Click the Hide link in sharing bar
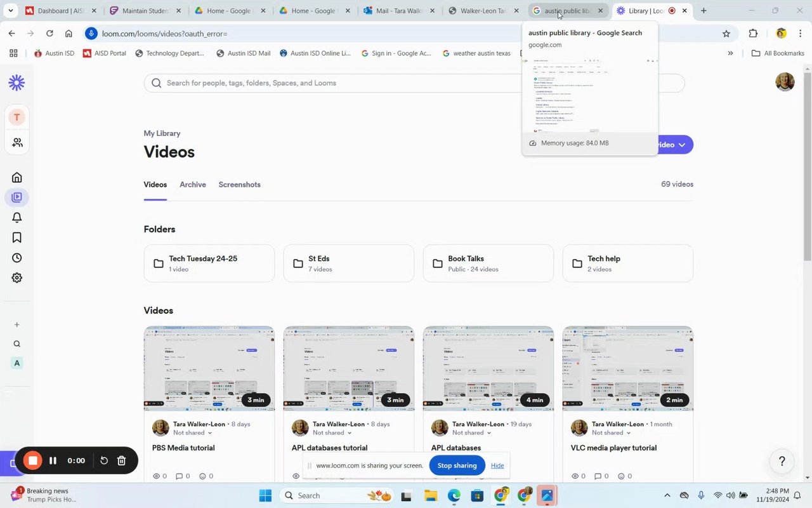812x508 pixels. pyautogui.click(x=497, y=465)
